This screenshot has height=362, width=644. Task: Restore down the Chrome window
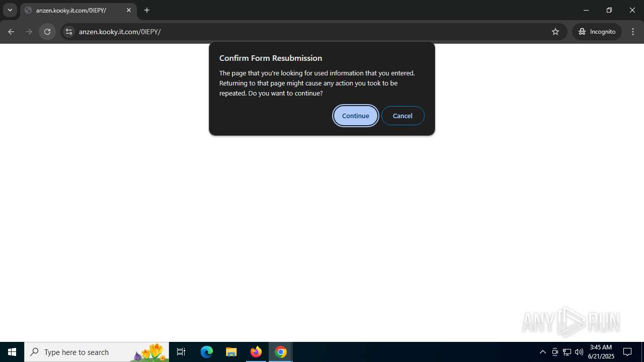coord(609,10)
